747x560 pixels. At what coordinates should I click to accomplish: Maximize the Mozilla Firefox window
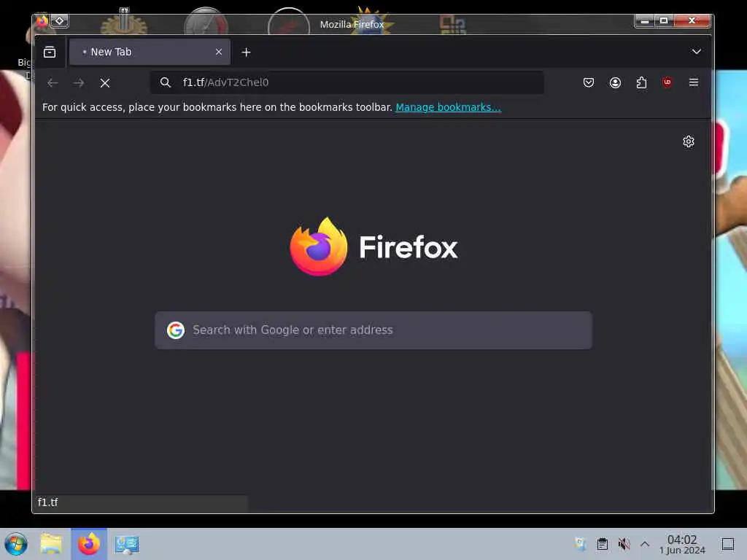664,20
